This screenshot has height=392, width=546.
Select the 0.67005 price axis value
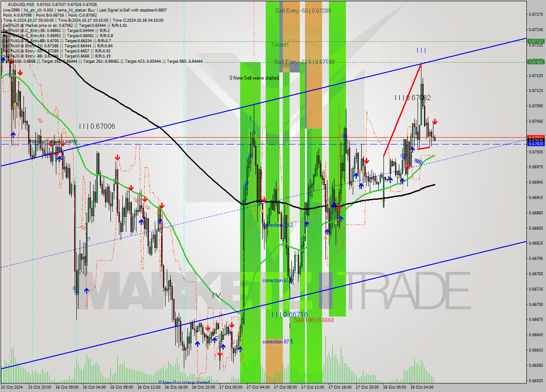[x=536, y=152]
